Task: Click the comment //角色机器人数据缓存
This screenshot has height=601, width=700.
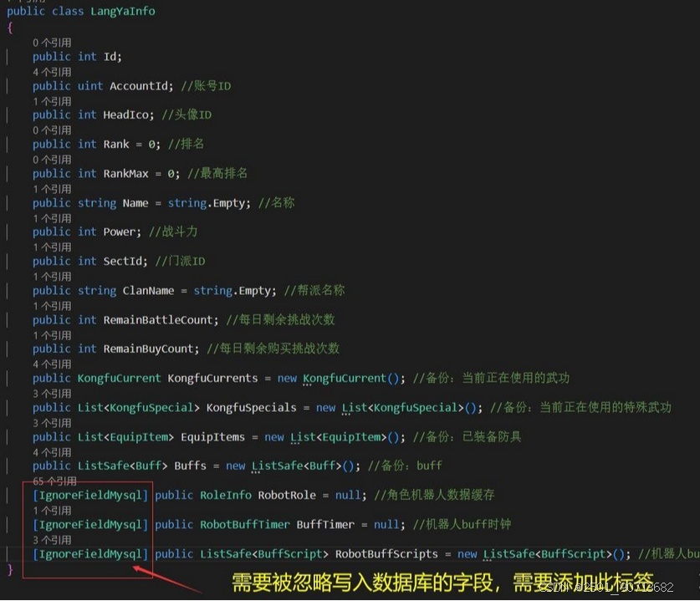Action: [x=434, y=495]
